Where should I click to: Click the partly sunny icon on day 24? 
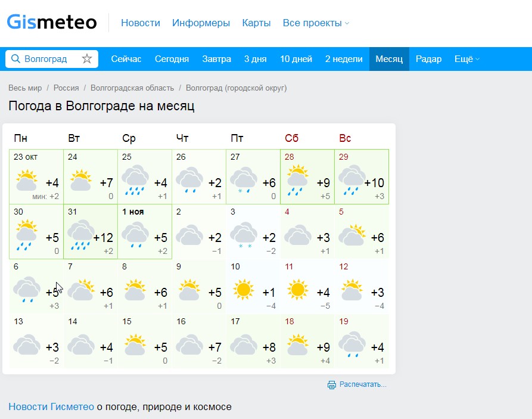pyautogui.click(x=81, y=181)
